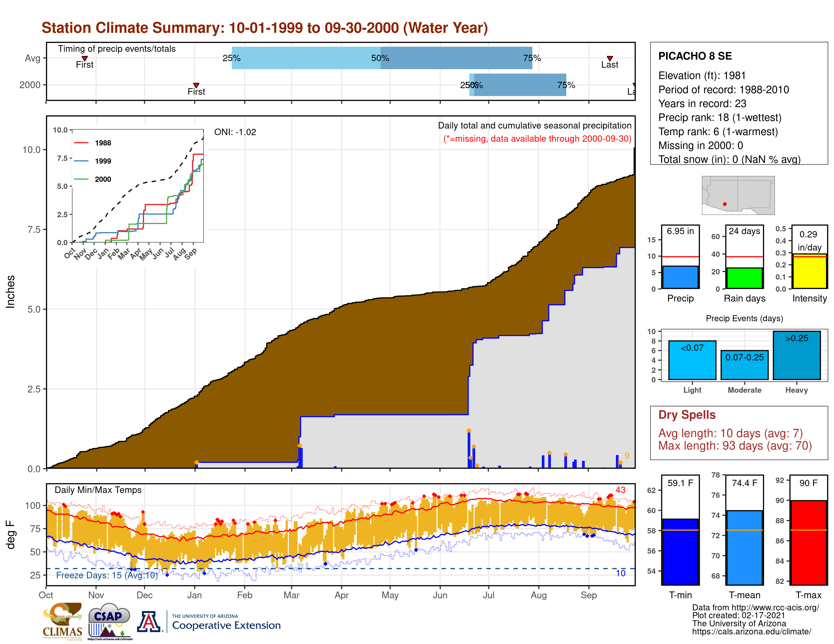This screenshot has width=834, height=644.
Task: Click the 90 F value label
Action: click(x=808, y=483)
